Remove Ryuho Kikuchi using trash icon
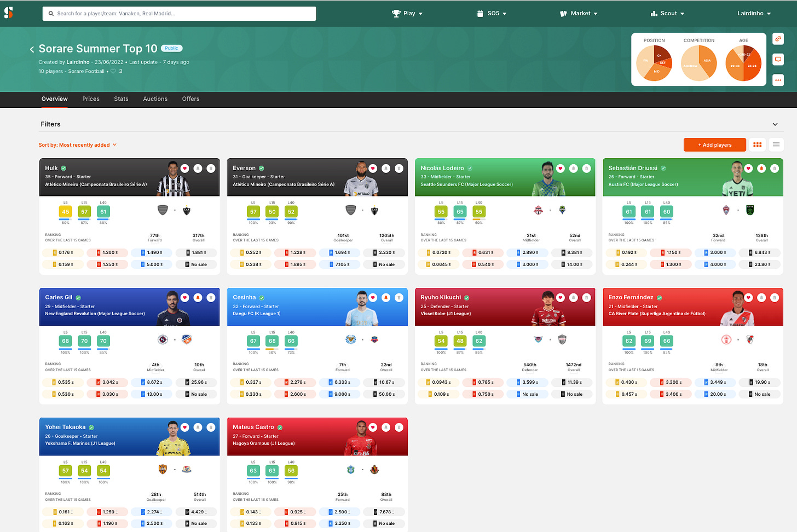This screenshot has width=797, height=532. [x=586, y=298]
